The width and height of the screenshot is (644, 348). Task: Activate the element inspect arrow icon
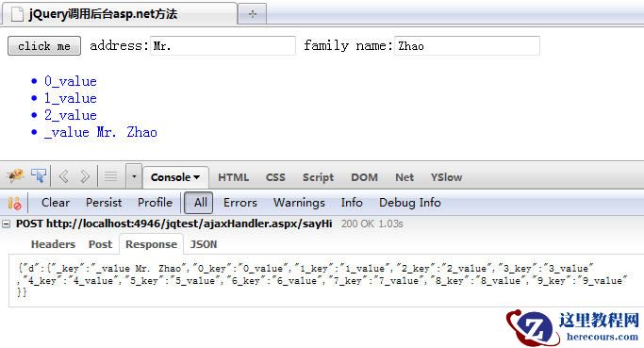pyautogui.click(x=39, y=176)
